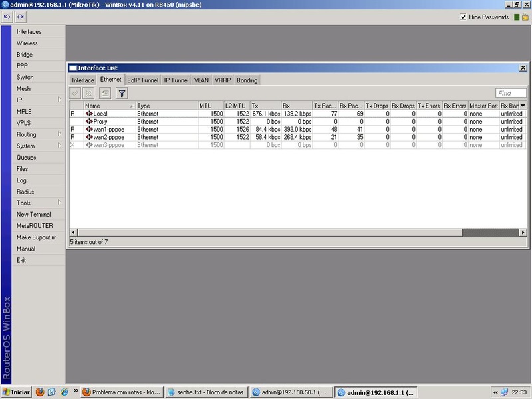The image size is (532, 399).
Task: Click the Iniciar start button
Action: coord(16,392)
